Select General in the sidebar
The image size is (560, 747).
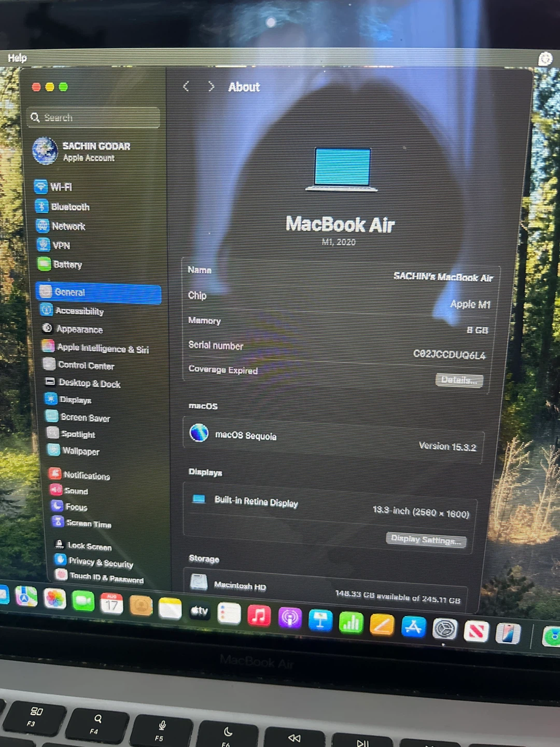click(99, 293)
